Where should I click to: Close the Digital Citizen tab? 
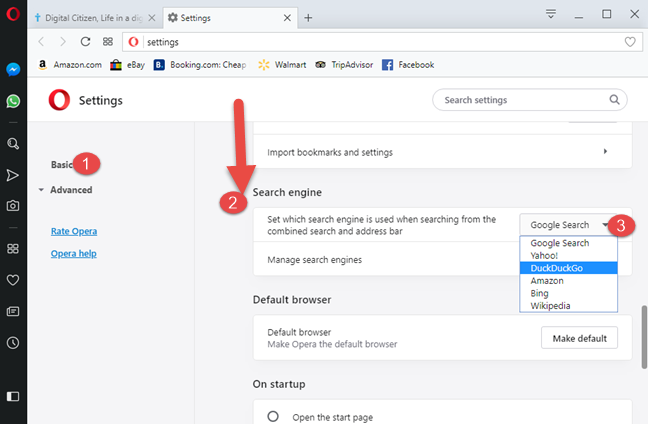152,18
